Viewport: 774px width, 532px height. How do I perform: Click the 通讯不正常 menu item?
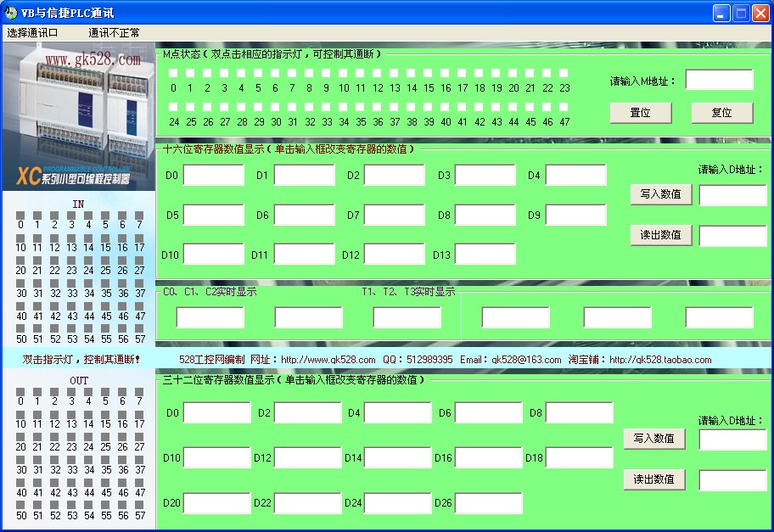[114, 33]
